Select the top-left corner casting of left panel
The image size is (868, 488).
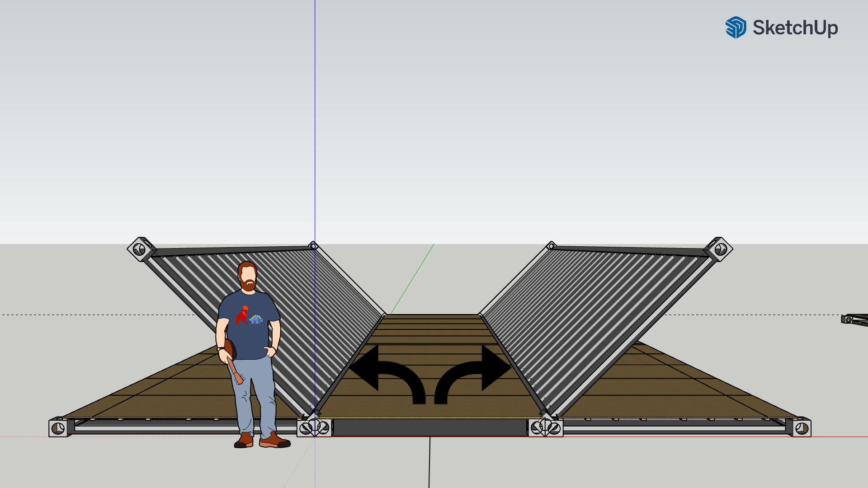point(141,249)
